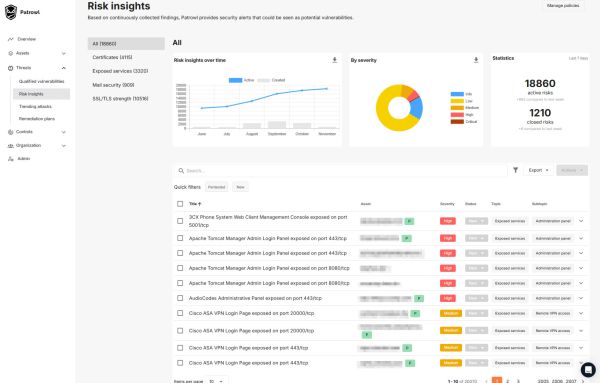Click the Manage policies button

tap(563, 6)
